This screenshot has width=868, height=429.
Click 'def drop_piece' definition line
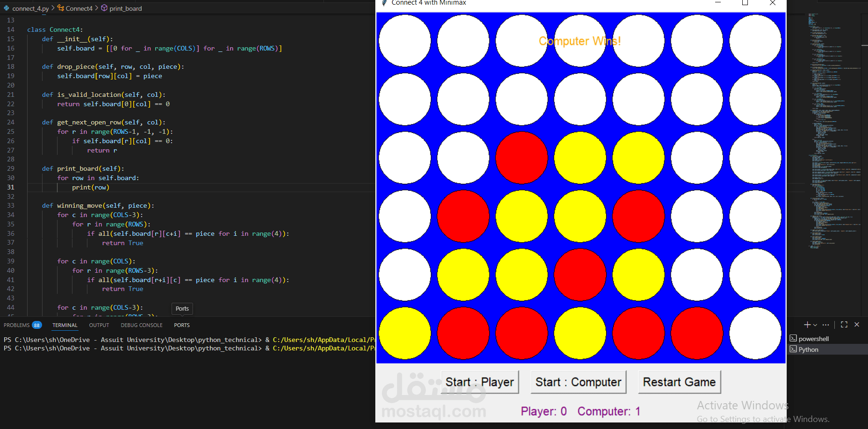tap(113, 66)
